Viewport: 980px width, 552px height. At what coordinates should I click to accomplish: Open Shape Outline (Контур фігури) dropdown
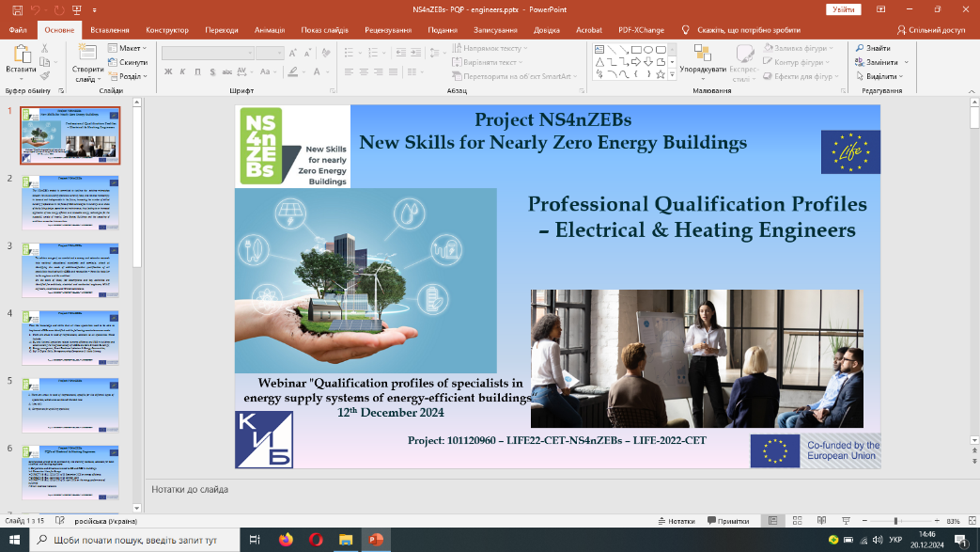(x=797, y=62)
